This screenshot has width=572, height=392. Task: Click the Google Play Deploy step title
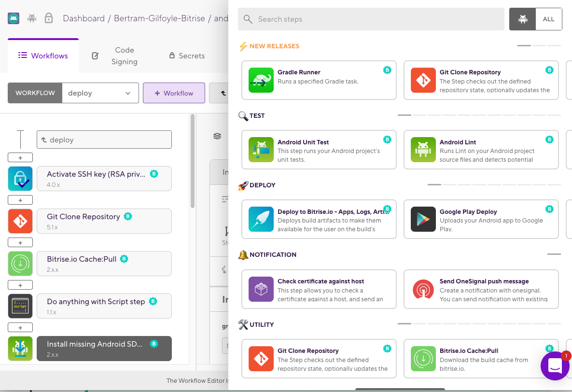tap(468, 212)
